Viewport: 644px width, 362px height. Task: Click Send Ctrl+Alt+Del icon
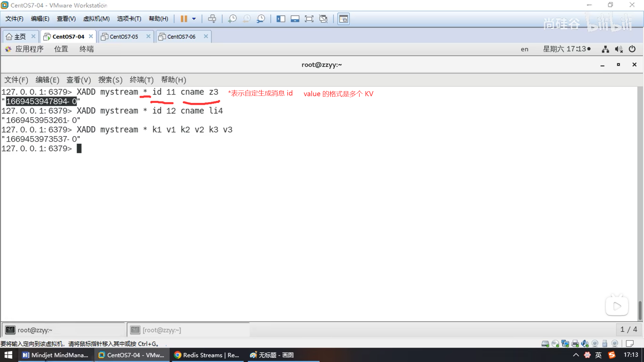(212, 19)
